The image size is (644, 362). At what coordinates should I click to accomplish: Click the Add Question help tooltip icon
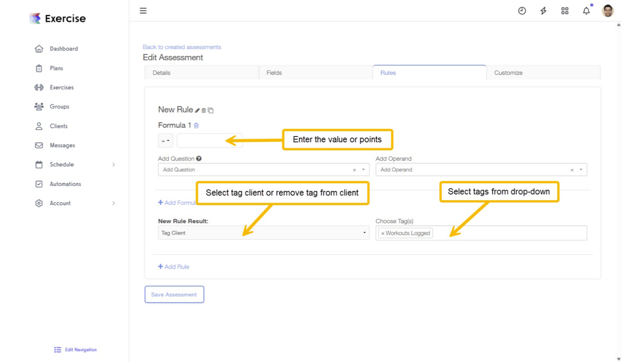coord(199,158)
